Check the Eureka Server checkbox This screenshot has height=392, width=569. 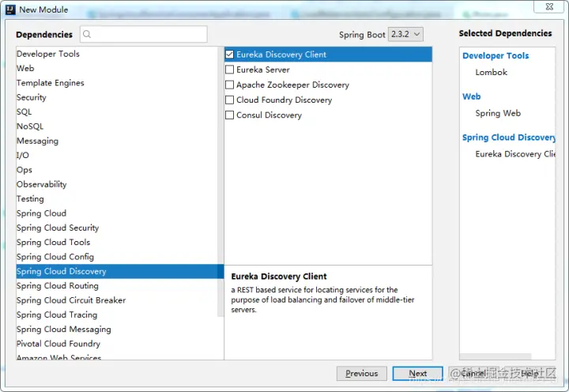tap(229, 70)
